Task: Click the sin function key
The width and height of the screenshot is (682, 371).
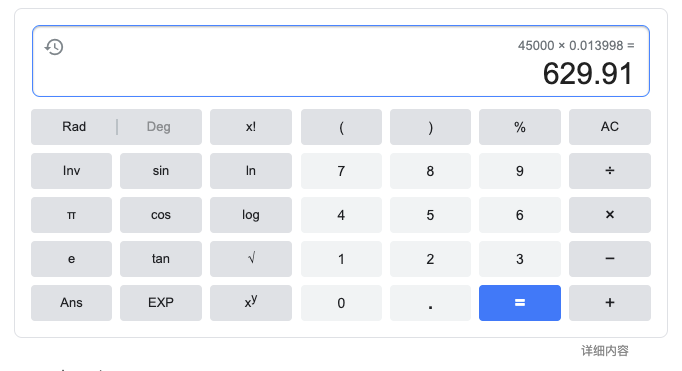Action: pos(161,171)
